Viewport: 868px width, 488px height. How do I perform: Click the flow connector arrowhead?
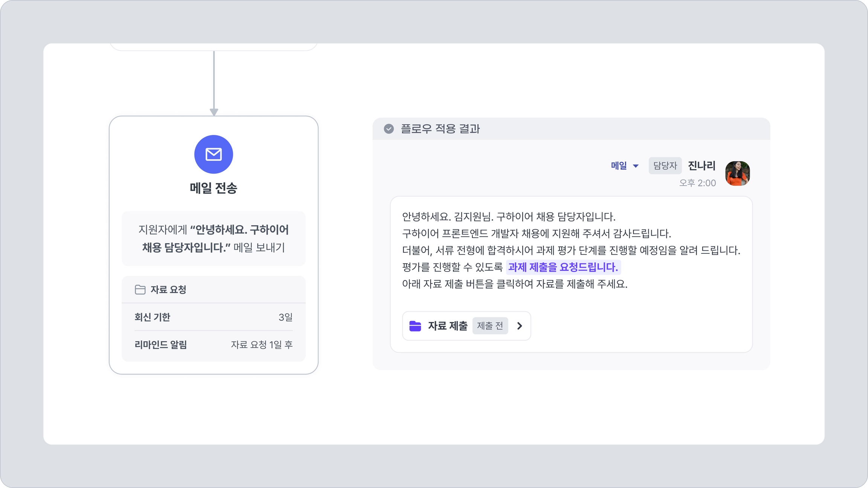tap(214, 112)
